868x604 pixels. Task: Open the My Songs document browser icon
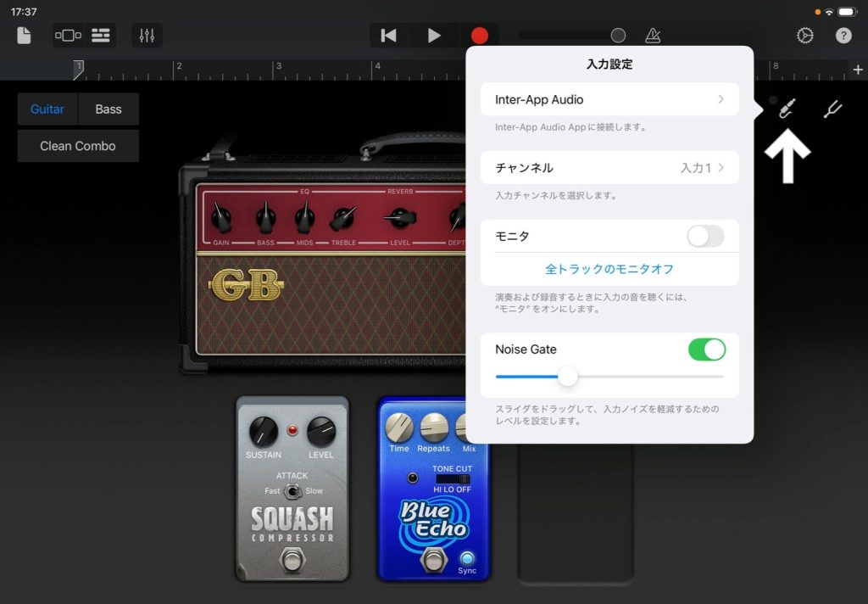(24, 36)
